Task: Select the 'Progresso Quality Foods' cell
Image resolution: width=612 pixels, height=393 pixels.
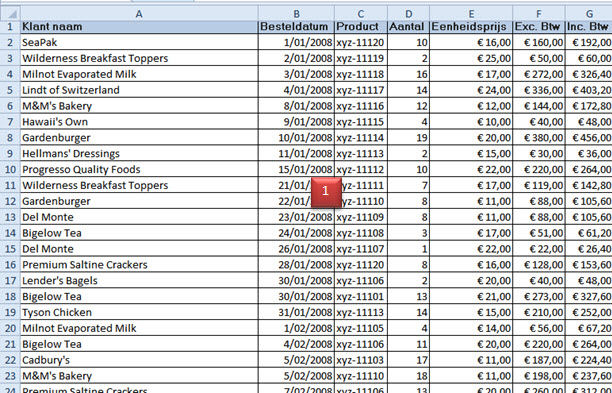Action: point(139,169)
